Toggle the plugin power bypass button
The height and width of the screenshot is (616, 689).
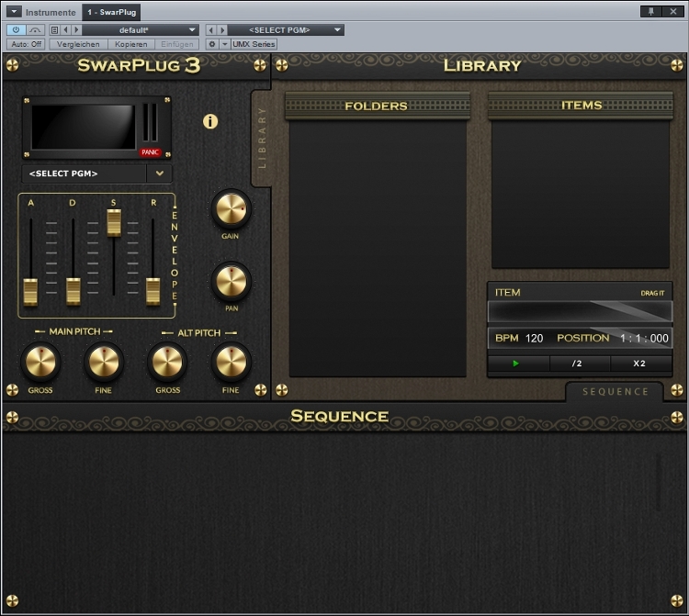17,30
